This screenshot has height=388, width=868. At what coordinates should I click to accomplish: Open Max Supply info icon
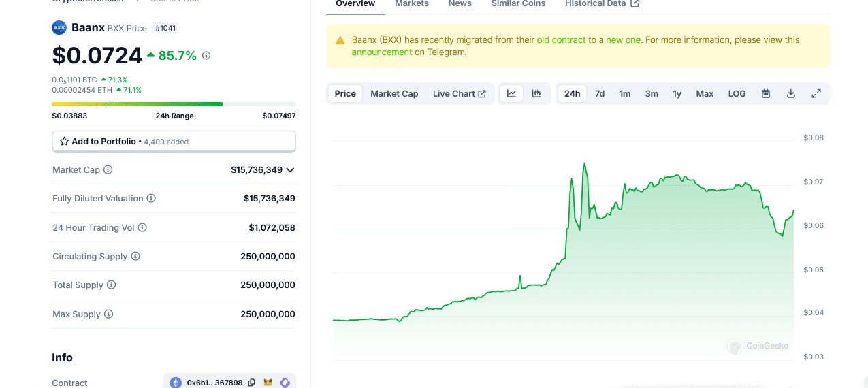click(x=109, y=314)
